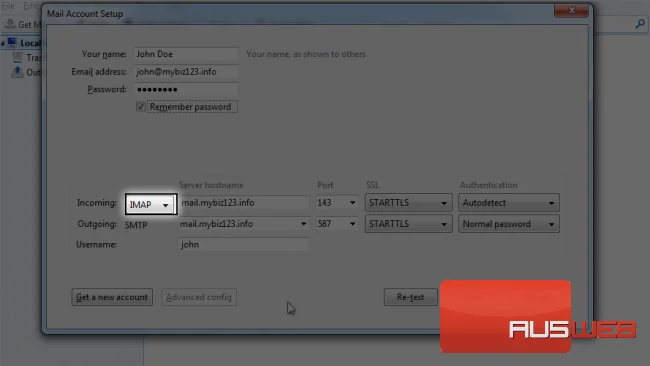
Task: Click the search magnifier icon
Action: pyautogui.click(x=640, y=24)
